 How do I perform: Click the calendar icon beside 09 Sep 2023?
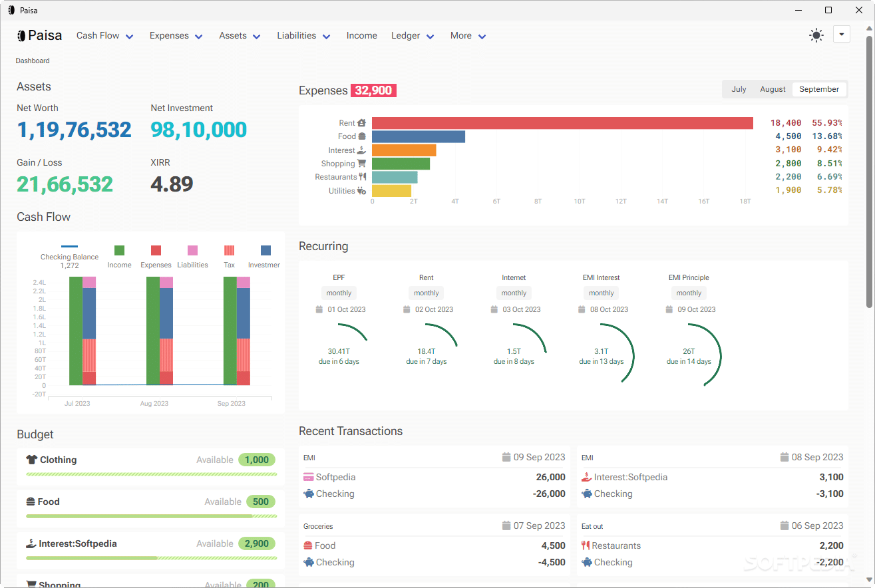tap(506, 457)
